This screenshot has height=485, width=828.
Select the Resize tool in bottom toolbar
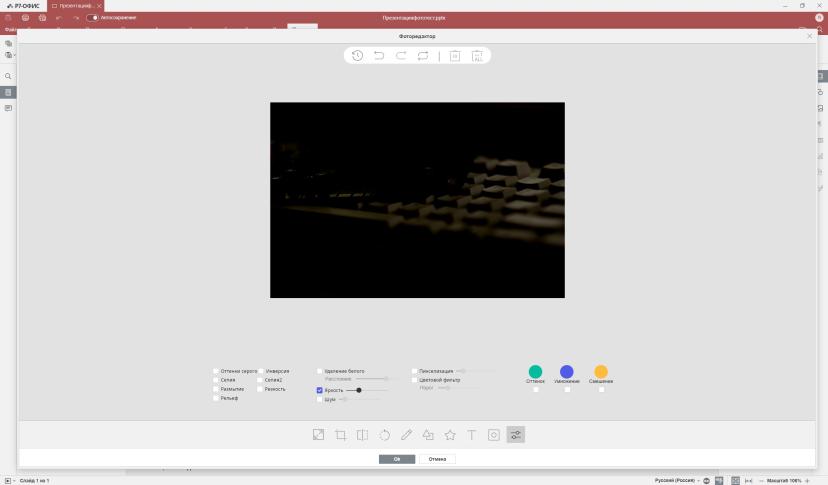coord(318,435)
